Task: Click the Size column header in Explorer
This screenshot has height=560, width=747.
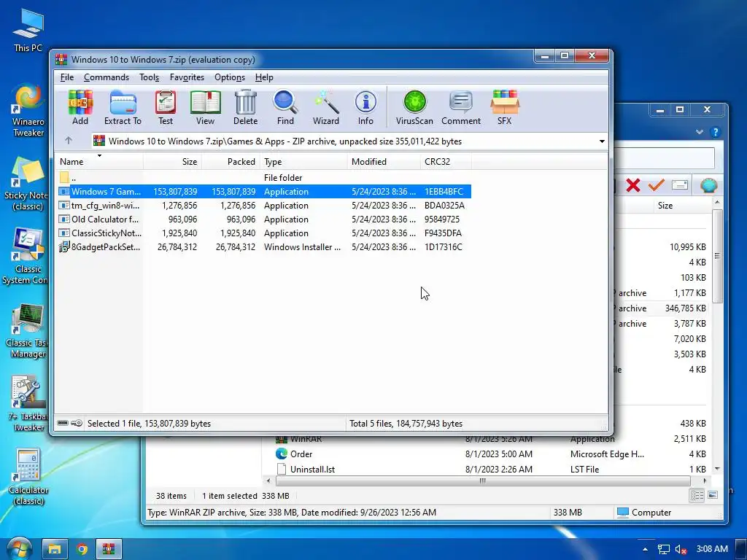Action: point(665,205)
